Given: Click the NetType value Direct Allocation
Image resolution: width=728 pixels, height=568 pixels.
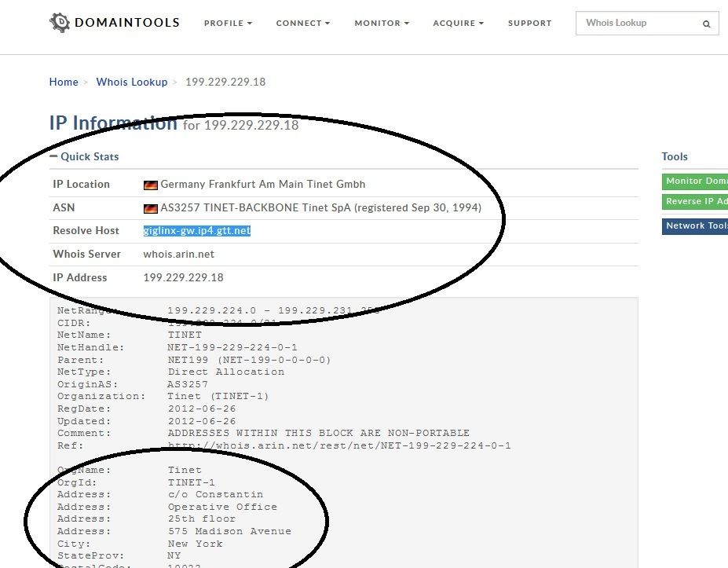Looking at the screenshot, I should click(226, 372).
